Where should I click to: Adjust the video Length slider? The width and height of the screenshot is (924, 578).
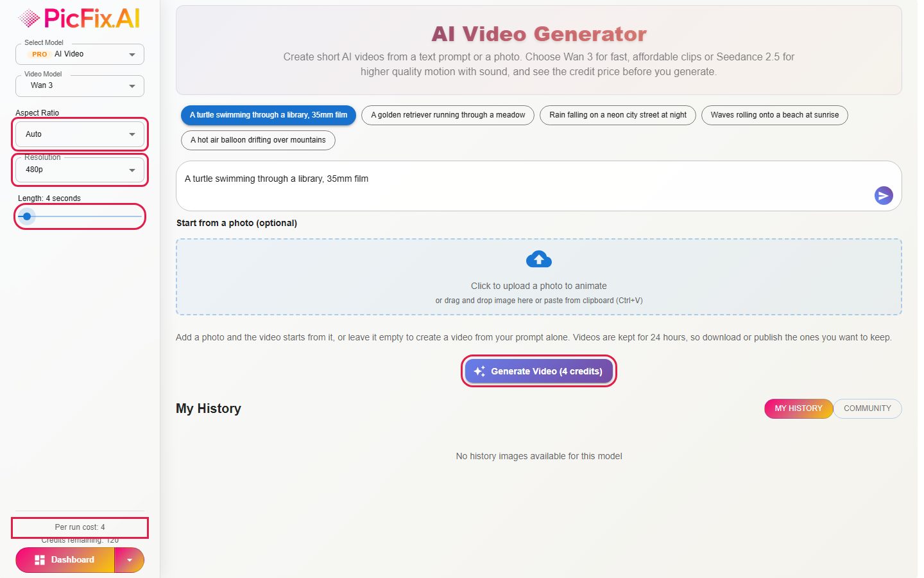click(80, 216)
